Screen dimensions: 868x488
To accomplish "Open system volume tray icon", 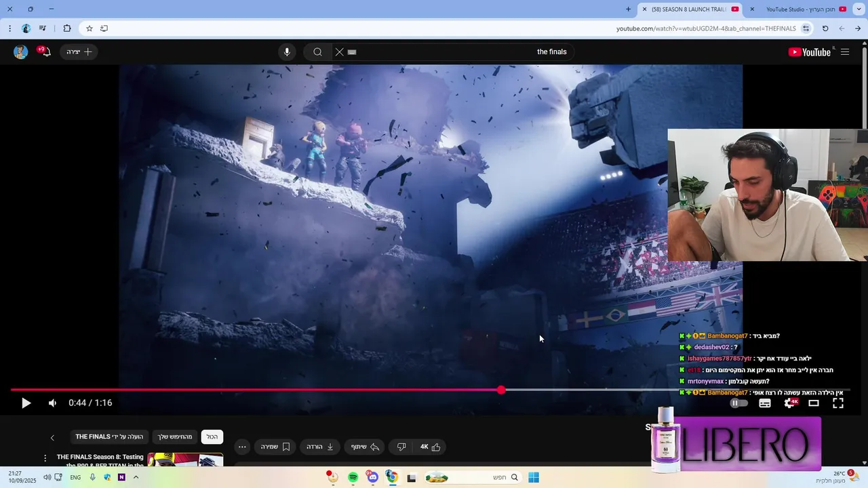I will (x=47, y=478).
